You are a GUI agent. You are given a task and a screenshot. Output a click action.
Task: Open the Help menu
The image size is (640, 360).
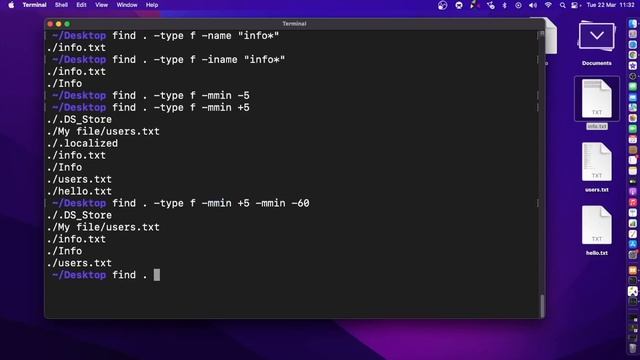tap(152, 5)
